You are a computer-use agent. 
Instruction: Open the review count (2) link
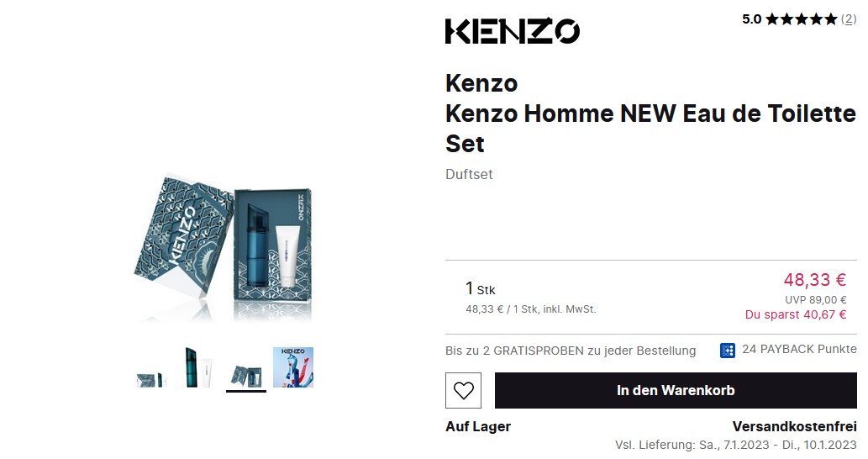[x=849, y=19]
